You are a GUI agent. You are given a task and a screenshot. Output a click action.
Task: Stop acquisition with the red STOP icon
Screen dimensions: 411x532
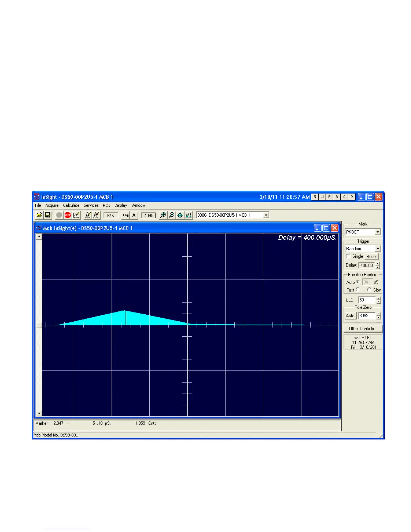click(67, 215)
